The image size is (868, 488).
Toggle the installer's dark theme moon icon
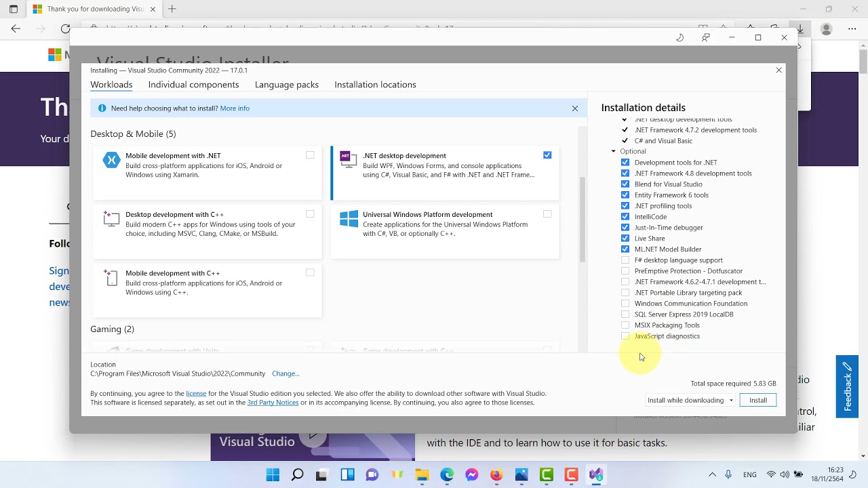(680, 37)
